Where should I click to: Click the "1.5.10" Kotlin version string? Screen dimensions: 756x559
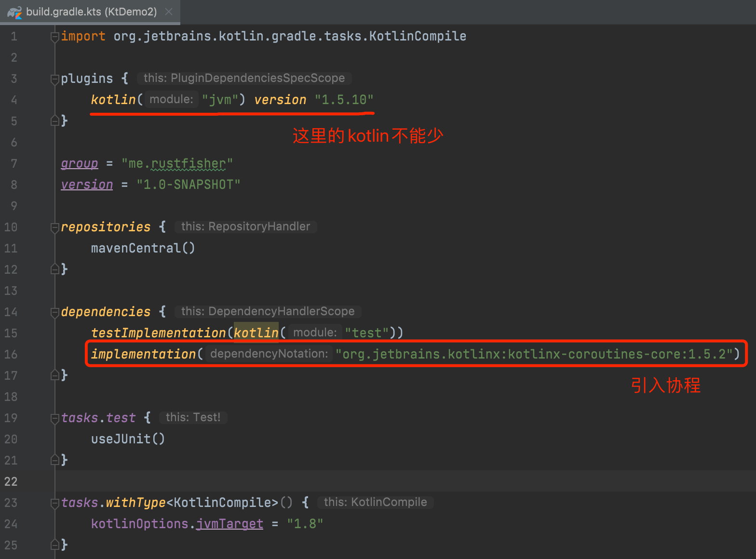coord(344,100)
